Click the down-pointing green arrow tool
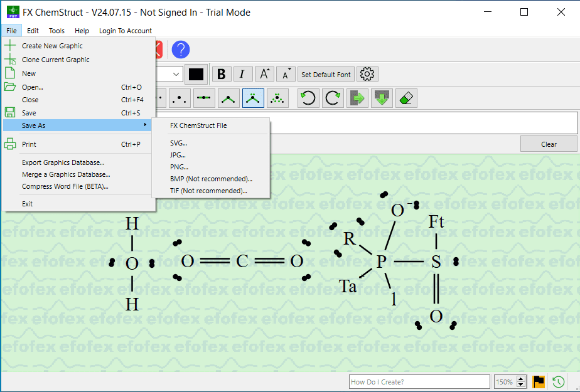The height and width of the screenshot is (392, 580). [382, 98]
